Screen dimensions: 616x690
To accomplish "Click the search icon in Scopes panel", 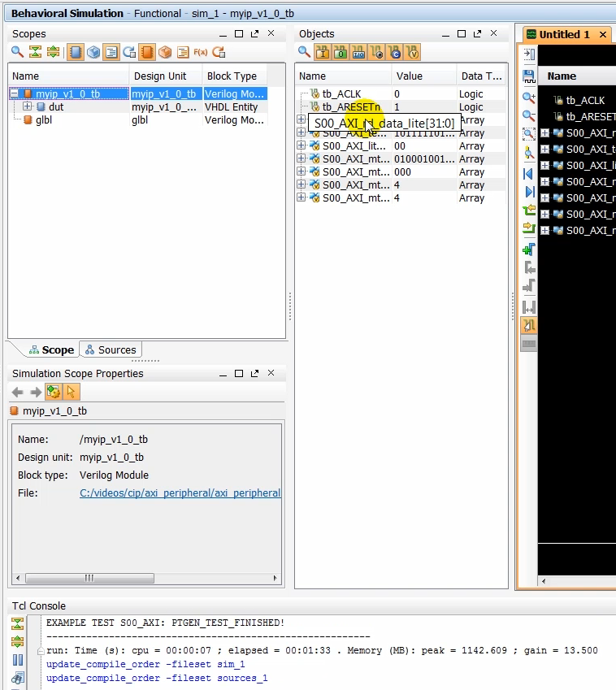I will (17, 52).
